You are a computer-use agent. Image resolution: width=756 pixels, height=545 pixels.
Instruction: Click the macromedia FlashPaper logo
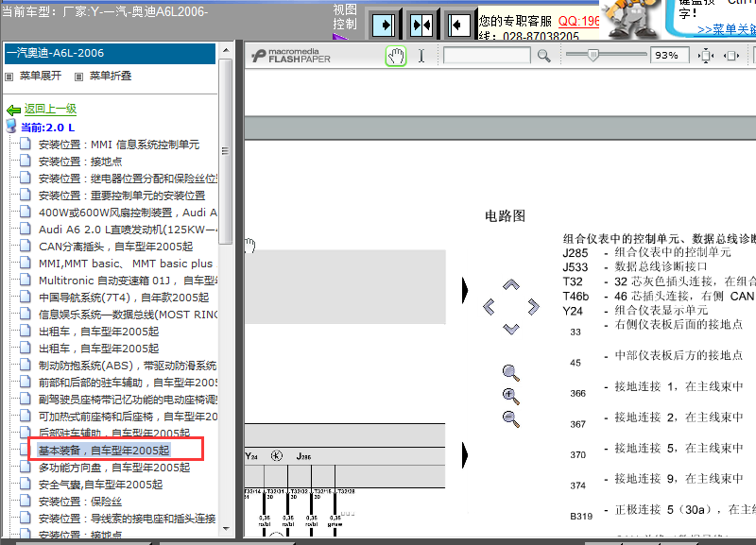tap(291, 56)
